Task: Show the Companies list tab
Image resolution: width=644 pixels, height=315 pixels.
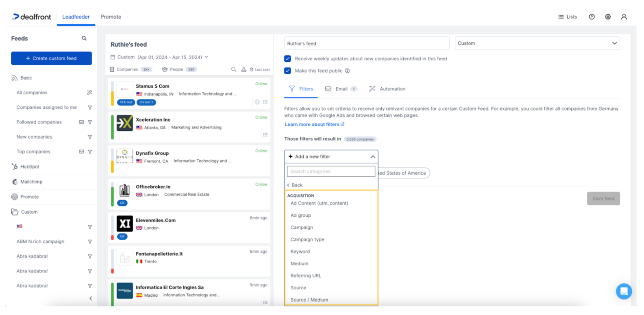Action: pos(131,69)
